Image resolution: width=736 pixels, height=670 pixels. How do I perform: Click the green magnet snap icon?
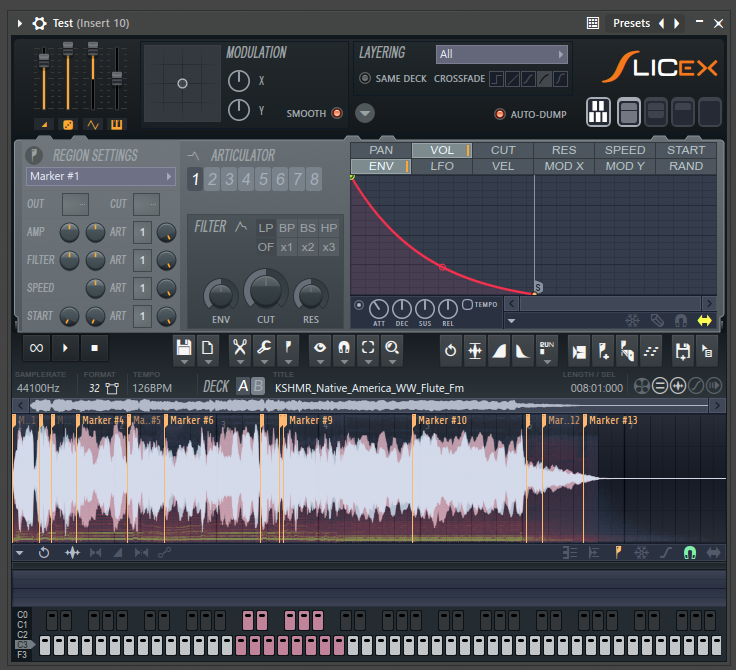tap(690, 553)
